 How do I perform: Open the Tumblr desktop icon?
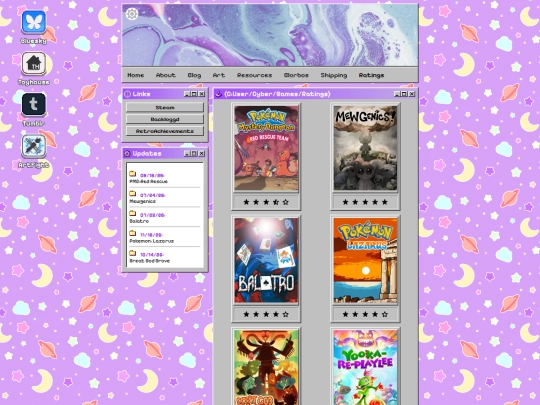(33, 104)
